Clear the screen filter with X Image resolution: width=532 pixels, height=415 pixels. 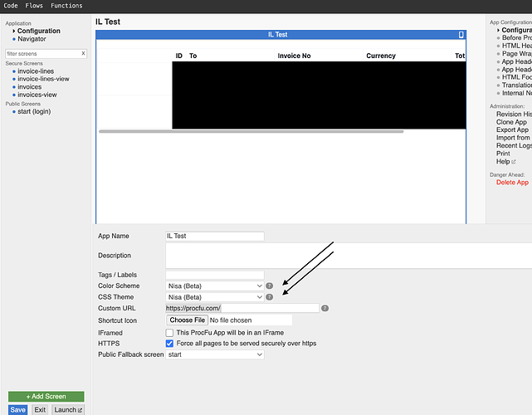point(83,53)
